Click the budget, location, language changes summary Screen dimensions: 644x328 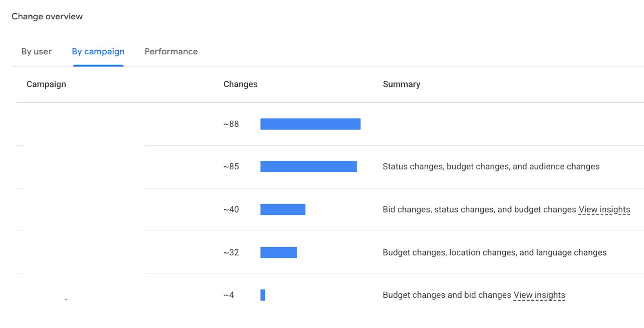(495, 252)
